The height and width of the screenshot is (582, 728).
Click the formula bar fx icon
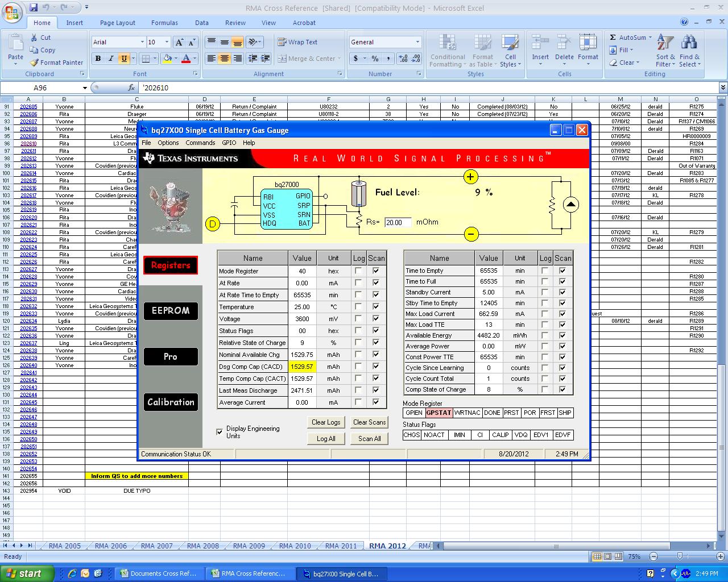pyautogui.click(x=131, y=88)
